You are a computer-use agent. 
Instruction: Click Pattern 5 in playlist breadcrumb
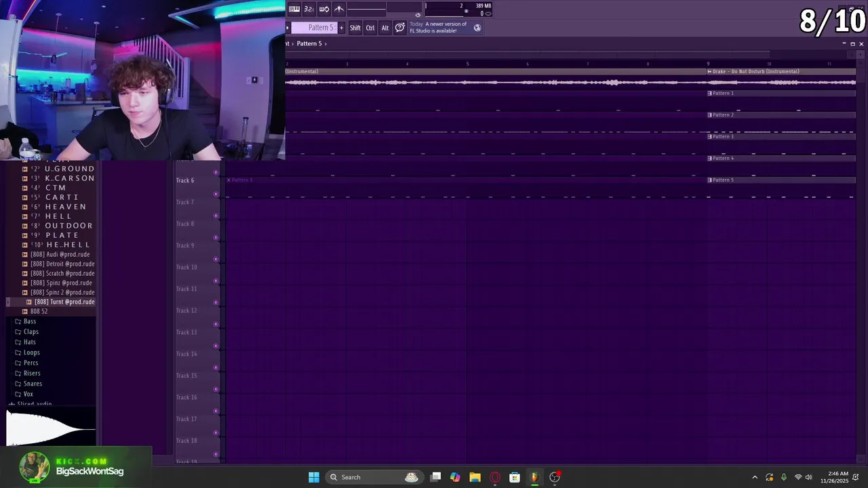click(309, 43)
